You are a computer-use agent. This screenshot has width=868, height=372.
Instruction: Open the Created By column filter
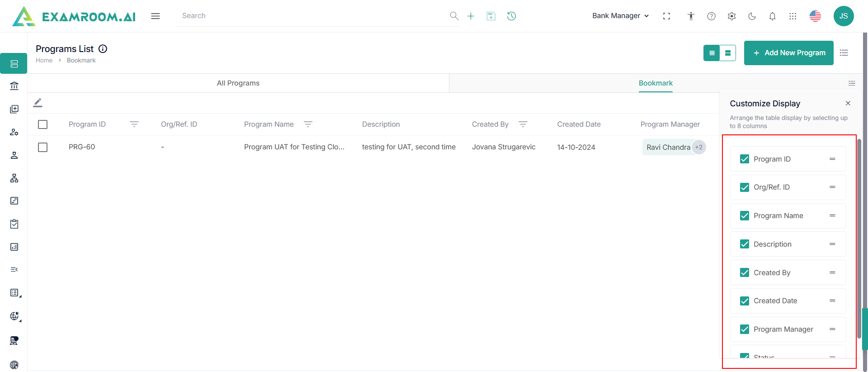click(x=523, y=124)
